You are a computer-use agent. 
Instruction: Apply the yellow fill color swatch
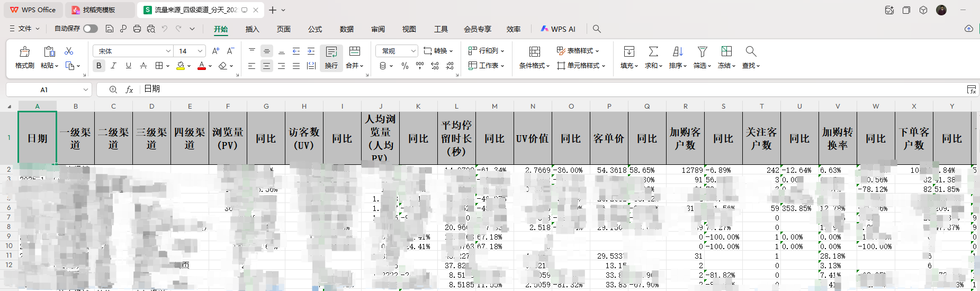pyautogui.click(x=181, y=66)
